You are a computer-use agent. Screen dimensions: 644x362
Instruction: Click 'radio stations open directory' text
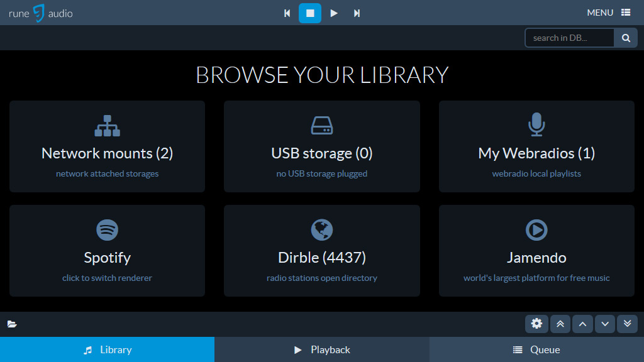(322, 278)
